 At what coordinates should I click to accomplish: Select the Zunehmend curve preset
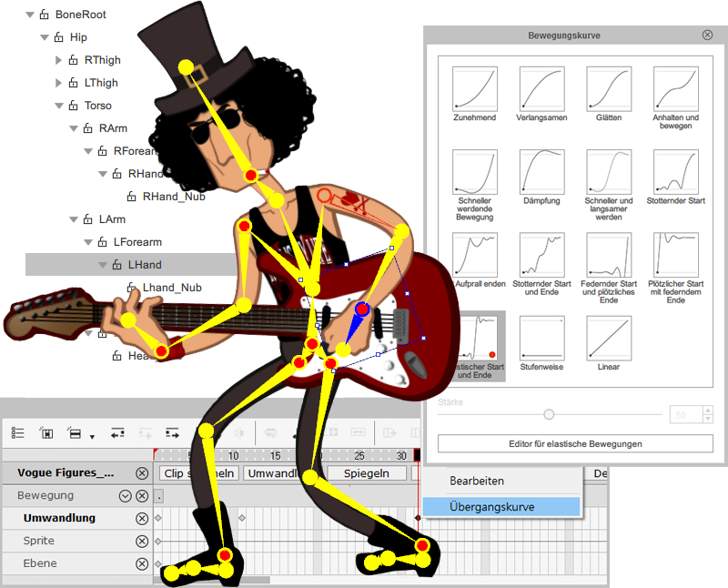click(x=474, y=88)
